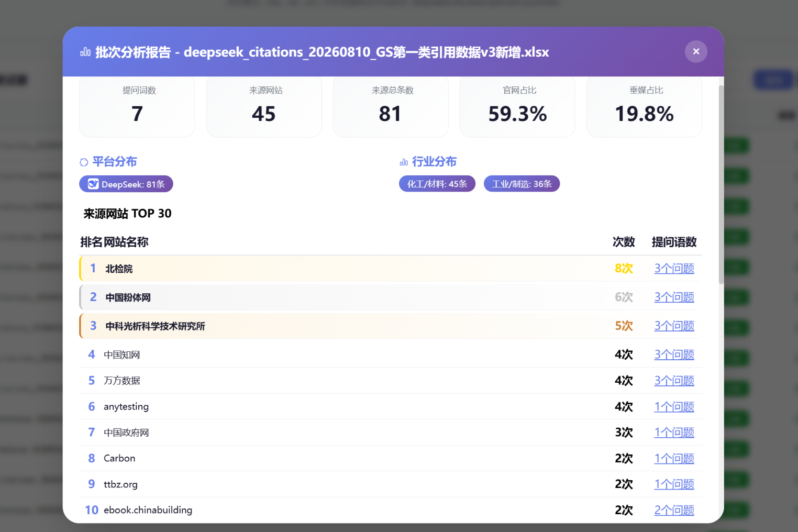Click the 次数 column header

pos(624,242)
